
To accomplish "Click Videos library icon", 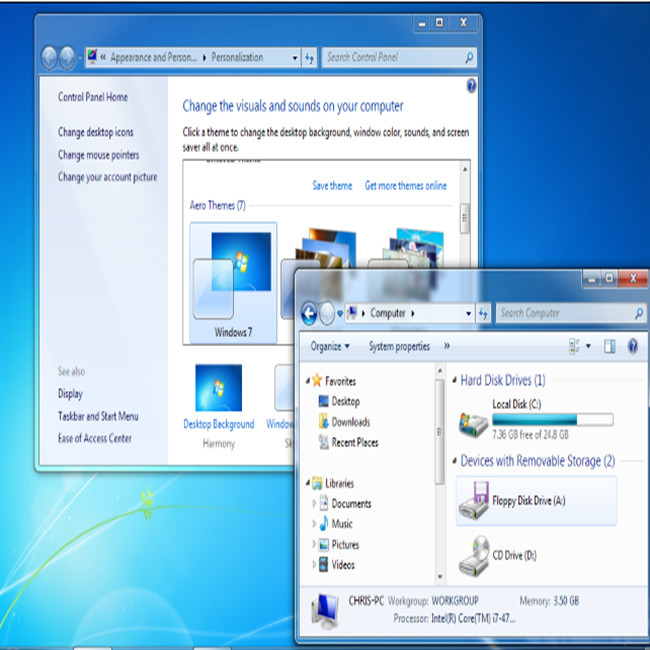I will (x=323, y=564).
